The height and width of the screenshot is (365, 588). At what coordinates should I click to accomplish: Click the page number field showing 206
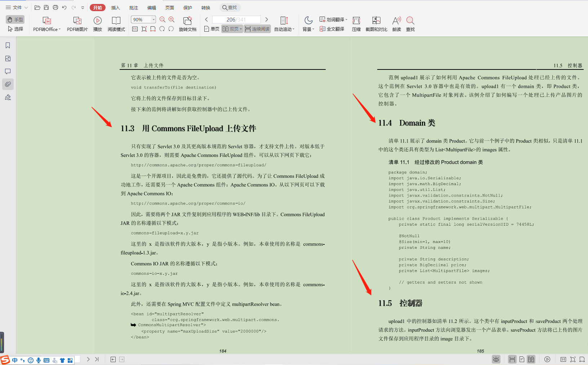pyautogui.click(x=236, y=19)
